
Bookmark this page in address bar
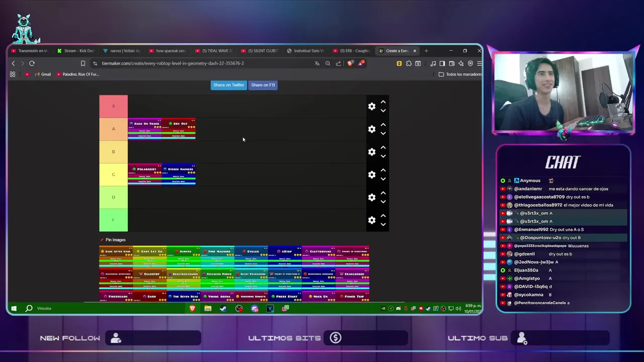[83, 63]
